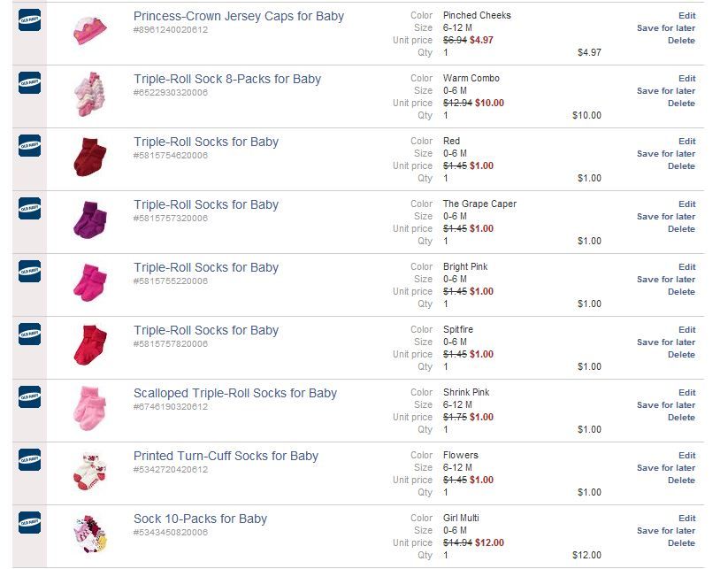Click Old Navy logo beside Bright Pink socks
Viewport: 728px width, 569px height.
click(30, 271)
